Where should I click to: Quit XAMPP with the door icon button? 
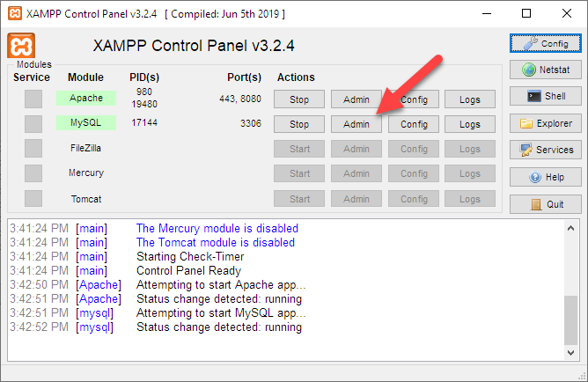(x=545, y=204)
